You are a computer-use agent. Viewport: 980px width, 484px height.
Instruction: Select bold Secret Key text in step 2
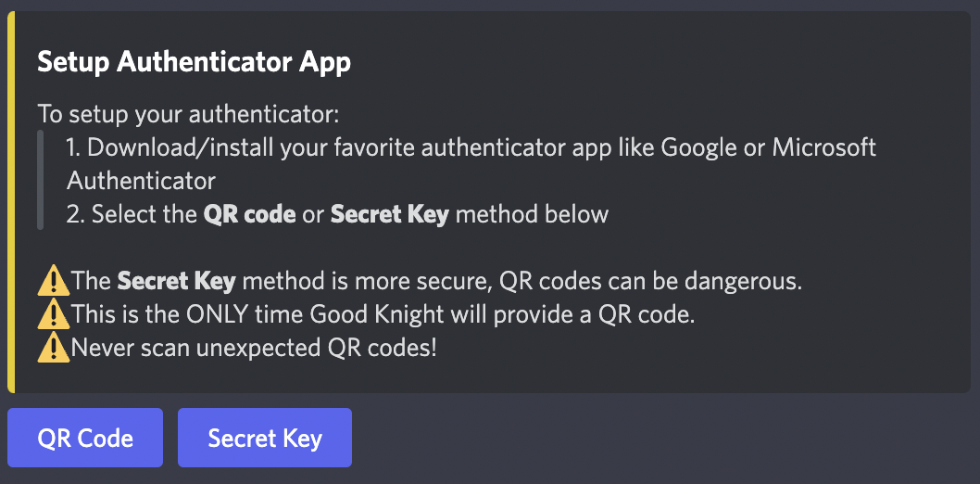[x=389, y=214]
